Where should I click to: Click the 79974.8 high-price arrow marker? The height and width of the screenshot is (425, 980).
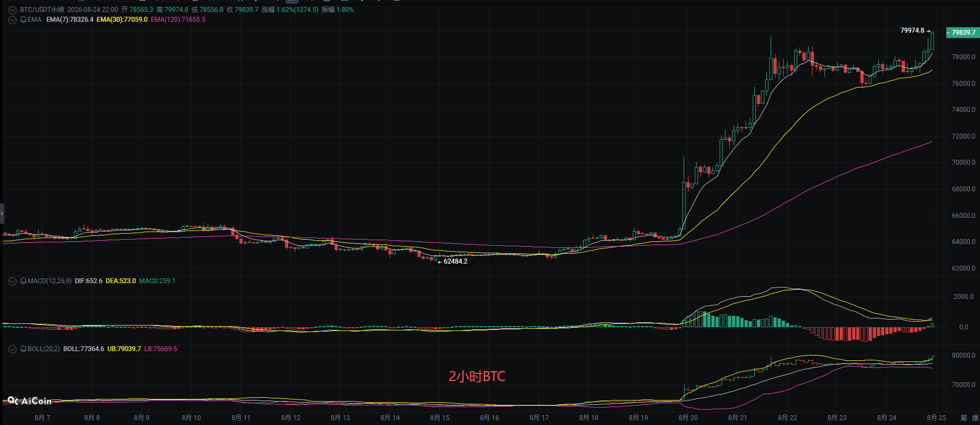(915, 30)
